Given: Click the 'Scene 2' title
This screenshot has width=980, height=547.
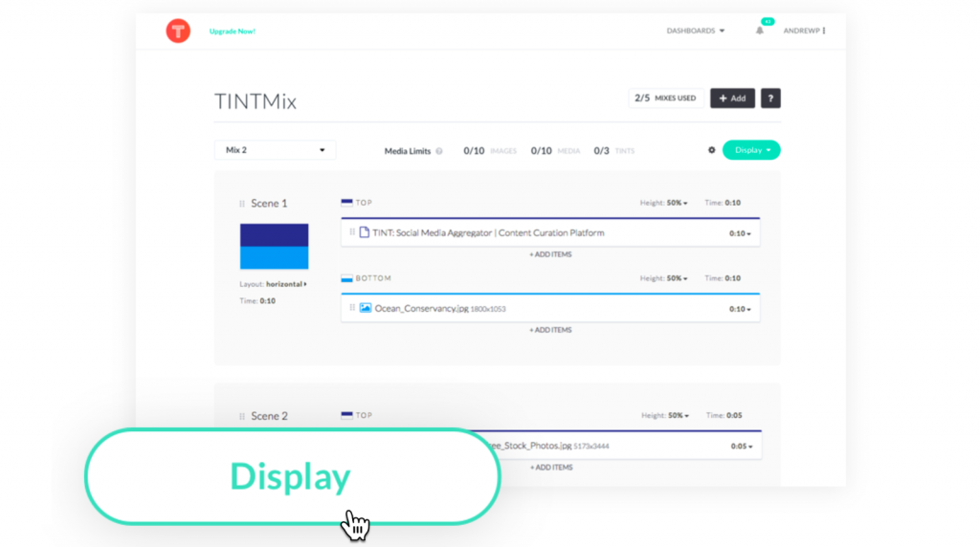Looking at the screenshot, I should point(269,416).
